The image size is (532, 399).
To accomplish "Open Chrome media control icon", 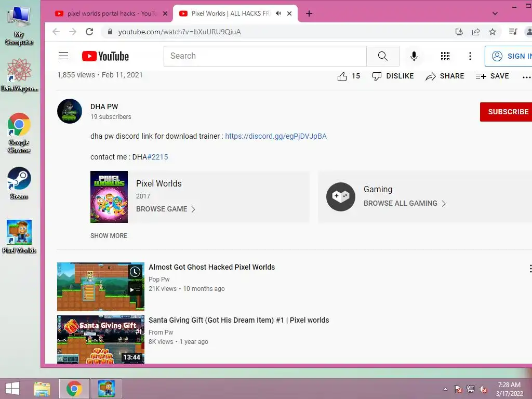I will point(513,32).
